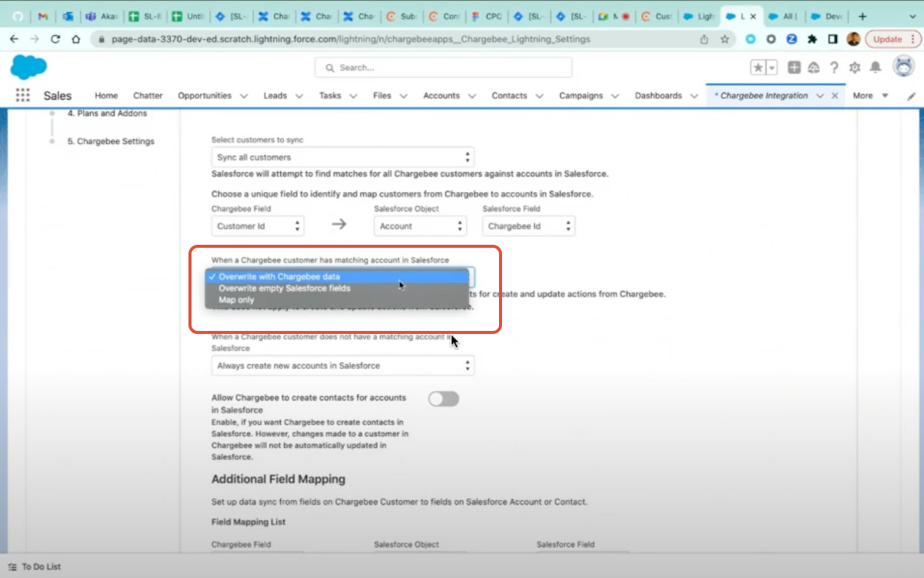Open the More navigation menu
The height and width of the screenshot is (578, 924).
[870, 96]
